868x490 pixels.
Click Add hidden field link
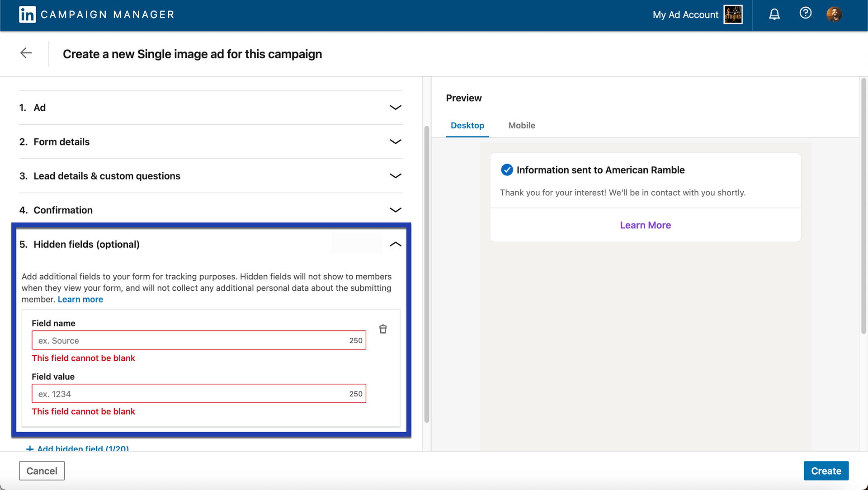[x=77, y=448]
